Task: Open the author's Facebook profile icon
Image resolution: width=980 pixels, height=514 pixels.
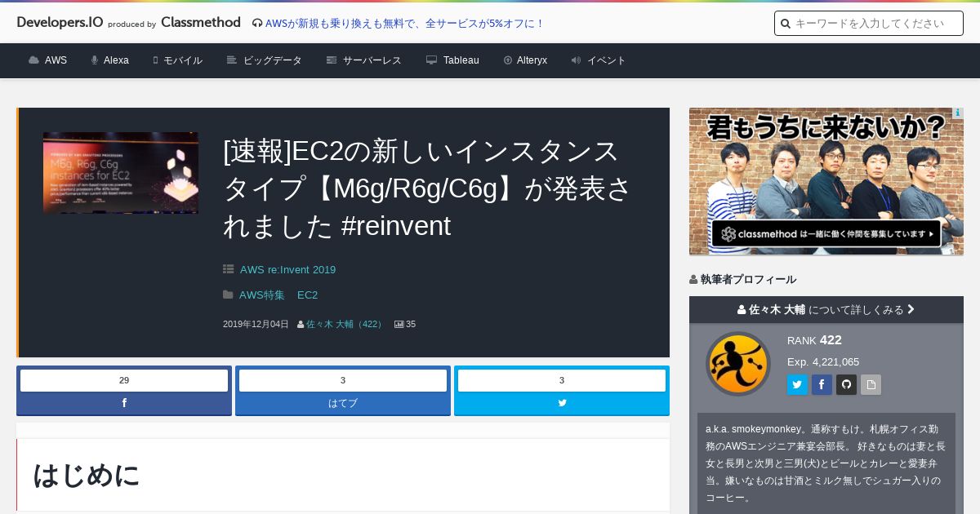Action: 822,385
